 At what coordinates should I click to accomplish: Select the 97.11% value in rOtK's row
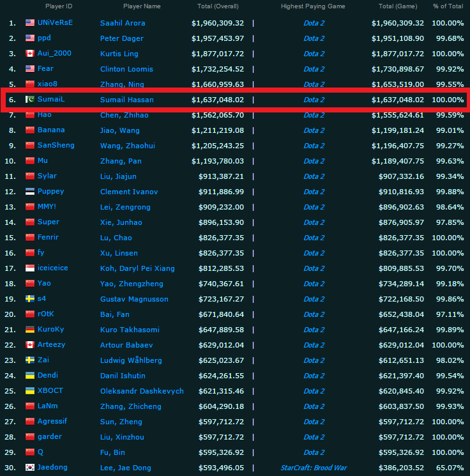[450, 314]
